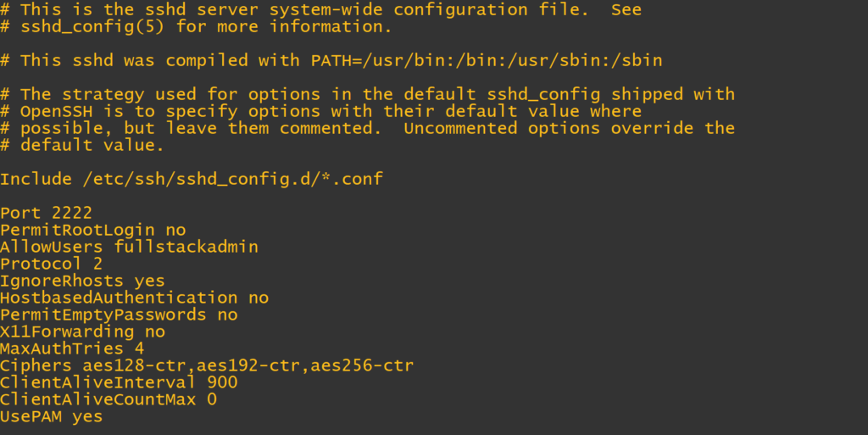Click the aes256-ctr cipher entry
The image size is (868, 435).
(x=362, y=365)
